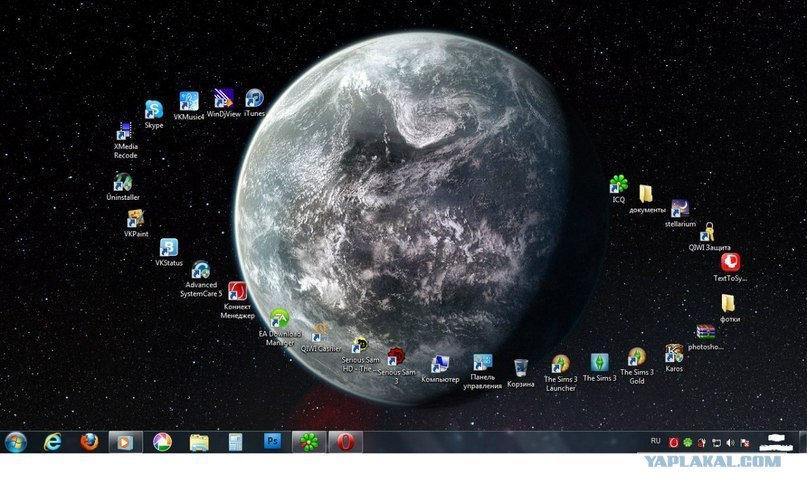
Task: Click the WinDjView shortcut
Action: [x=223, y=99]
